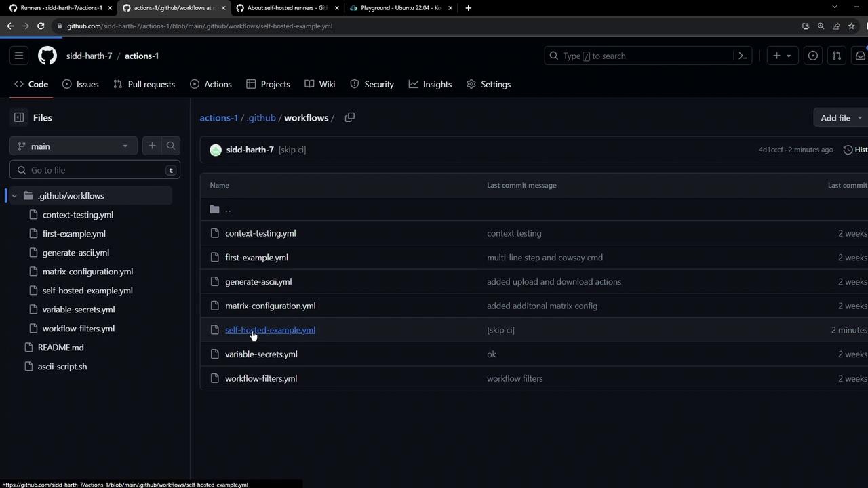Copy the path with copy icon
Screen dimensions: 868x488
[350, 117]
